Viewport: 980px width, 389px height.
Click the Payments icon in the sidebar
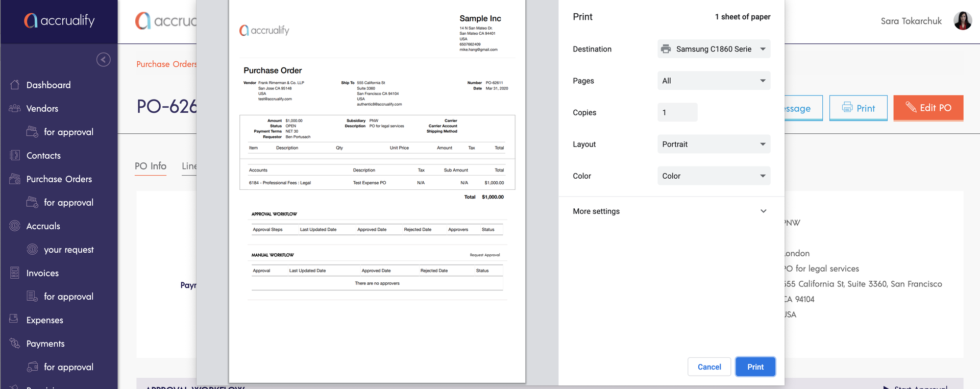coord(15,343)
